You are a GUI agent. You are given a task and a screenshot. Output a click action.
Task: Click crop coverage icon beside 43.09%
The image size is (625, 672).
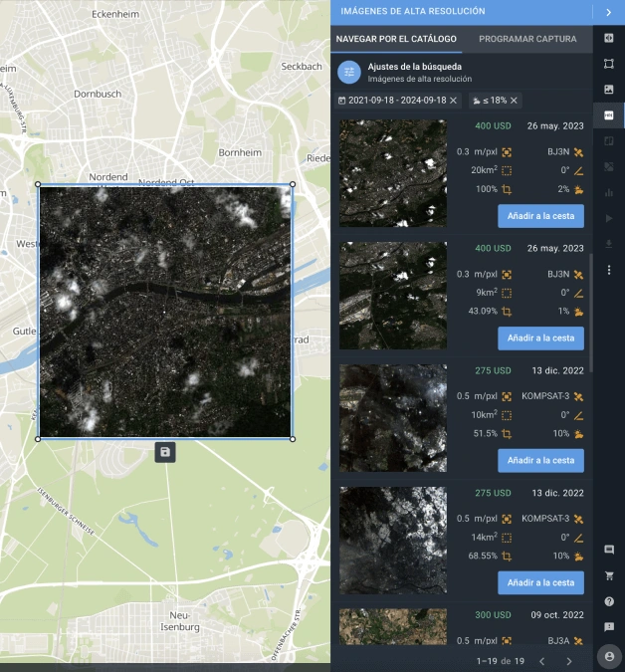pyautogui.click(x=507, y=312)
